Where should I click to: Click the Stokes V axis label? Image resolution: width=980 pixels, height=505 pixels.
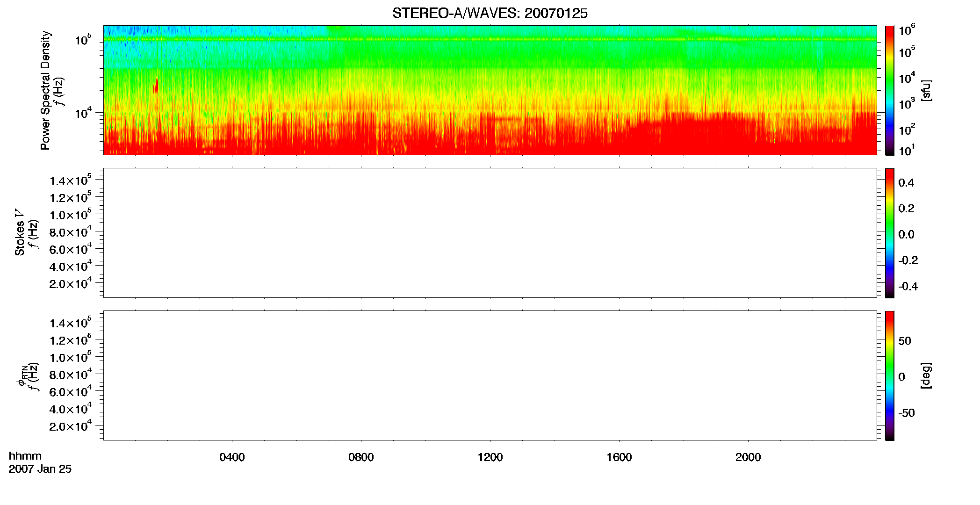click(20, 232)
